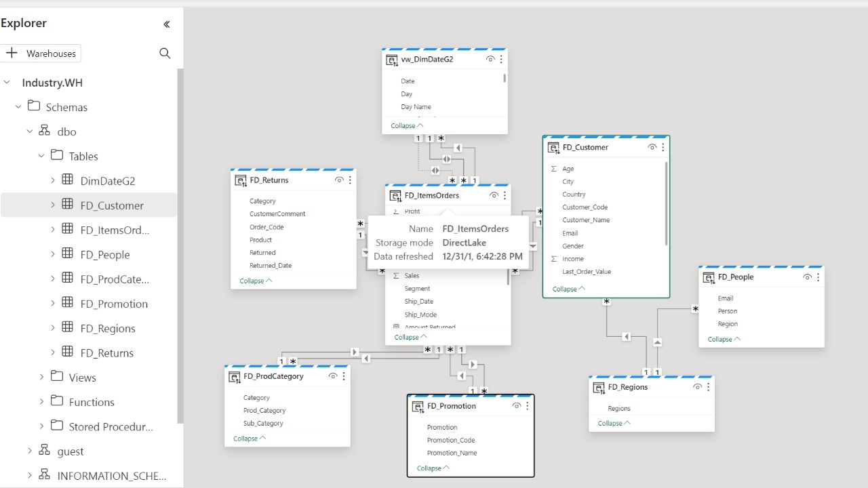Select FD_ProdCate... table in Explorer
The image size is (868, 488).
click(115, 279)
